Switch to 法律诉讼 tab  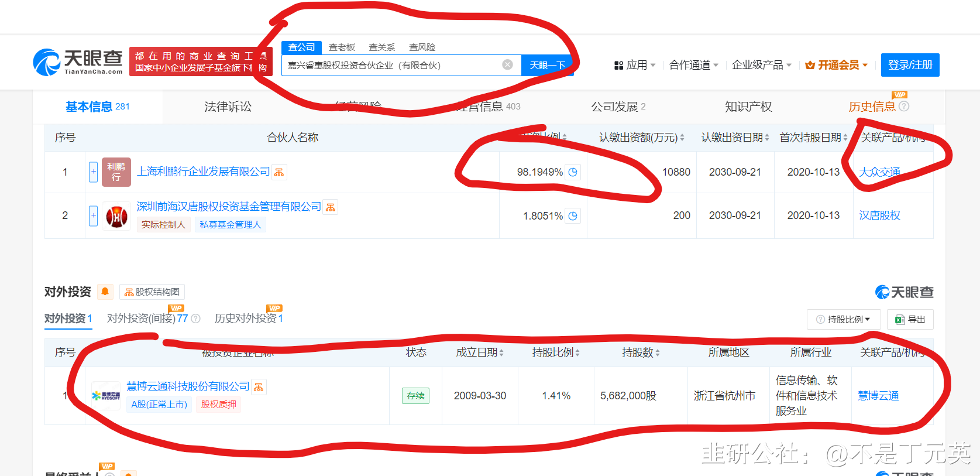(x=228, y=107)
